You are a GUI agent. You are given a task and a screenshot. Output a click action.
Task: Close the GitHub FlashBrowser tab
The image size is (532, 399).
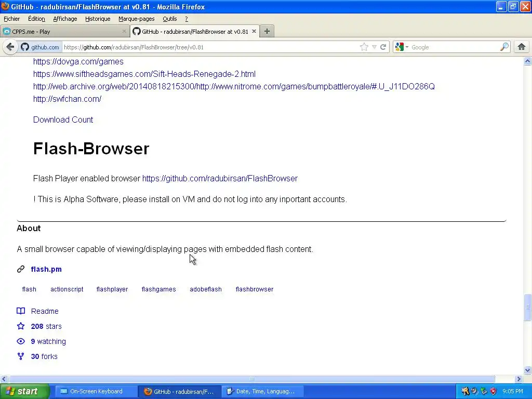[x=254, y=31]
